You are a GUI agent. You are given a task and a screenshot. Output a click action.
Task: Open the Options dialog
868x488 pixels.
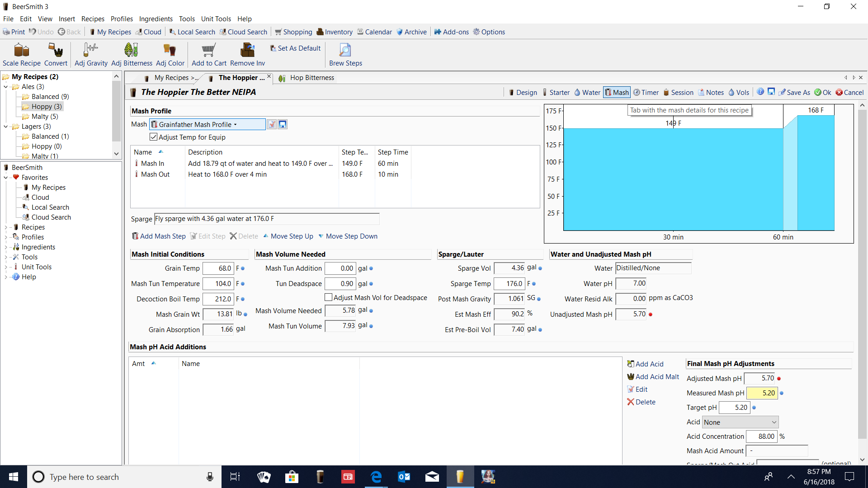489,32
